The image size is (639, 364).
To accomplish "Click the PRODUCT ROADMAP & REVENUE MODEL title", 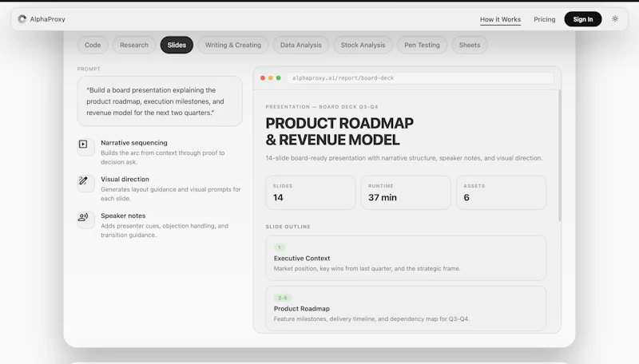I will pos(339,131).
